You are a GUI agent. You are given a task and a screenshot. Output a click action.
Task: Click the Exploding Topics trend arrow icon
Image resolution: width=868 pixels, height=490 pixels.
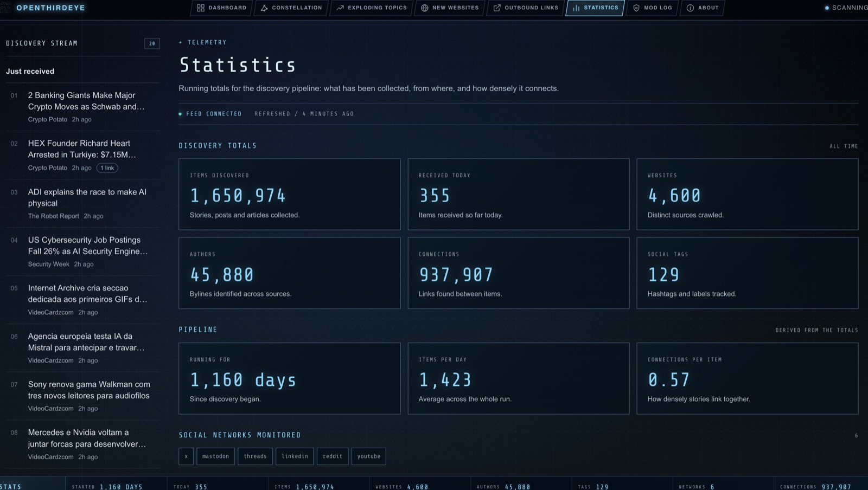click(340, 8)
